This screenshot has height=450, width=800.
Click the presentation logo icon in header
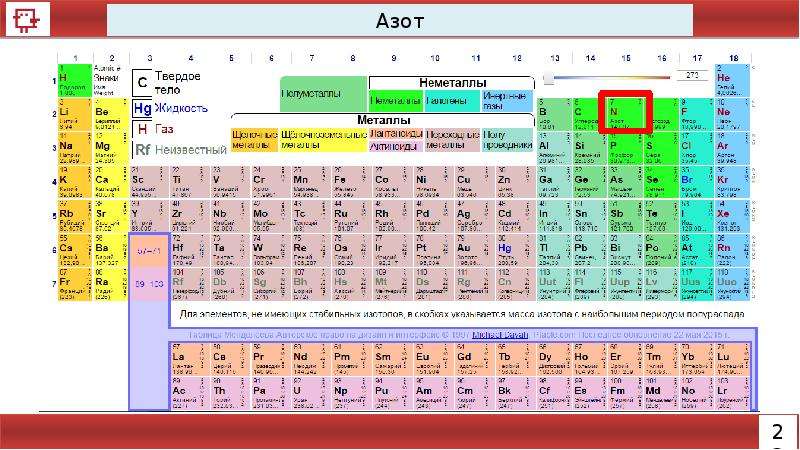pos(27,20)
